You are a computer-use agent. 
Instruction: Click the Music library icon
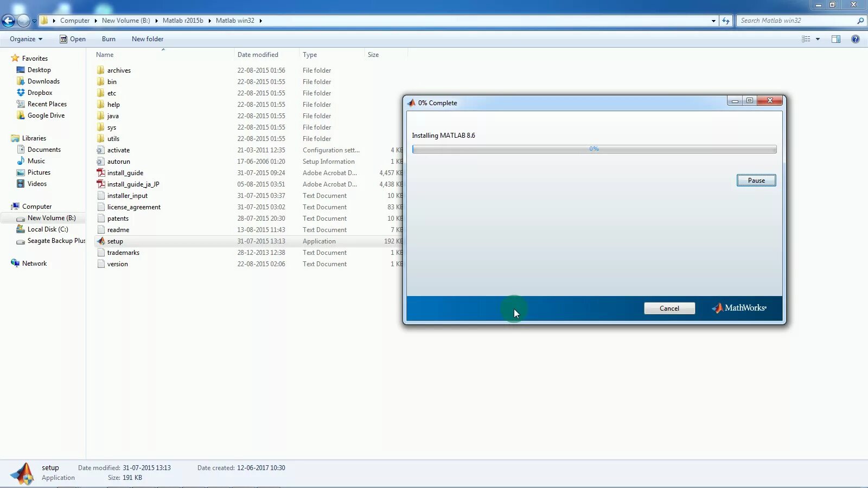pyautogui.click(x=21, y=161)
